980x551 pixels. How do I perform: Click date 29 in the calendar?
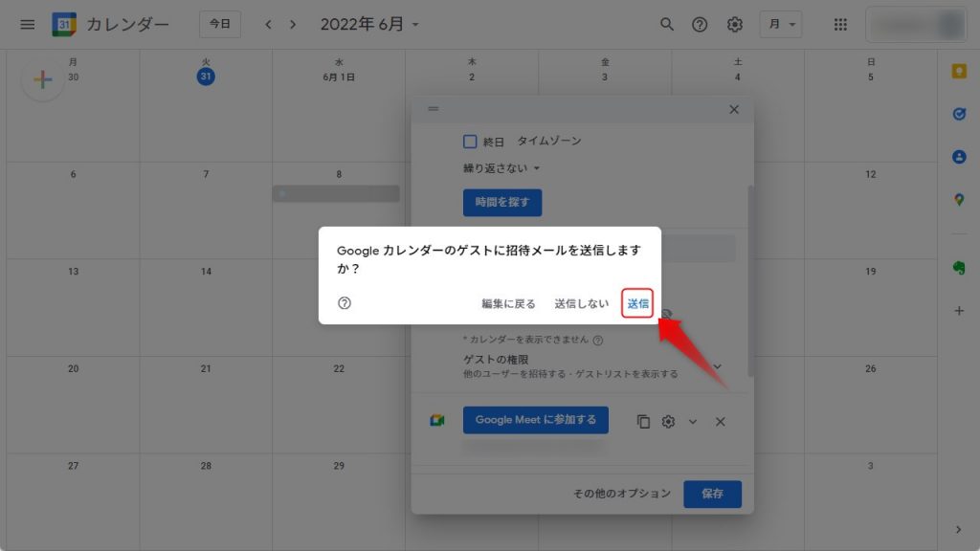coord(339,466)
